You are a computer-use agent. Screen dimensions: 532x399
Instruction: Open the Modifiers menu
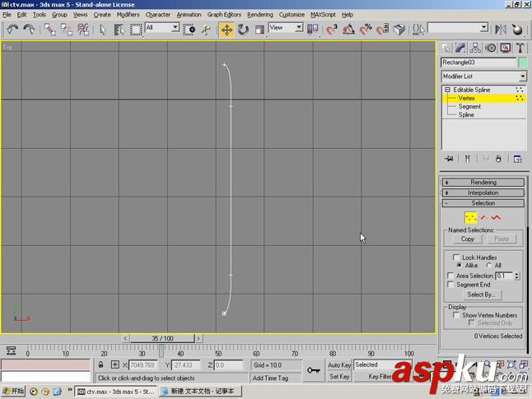(x=128, y=15)
